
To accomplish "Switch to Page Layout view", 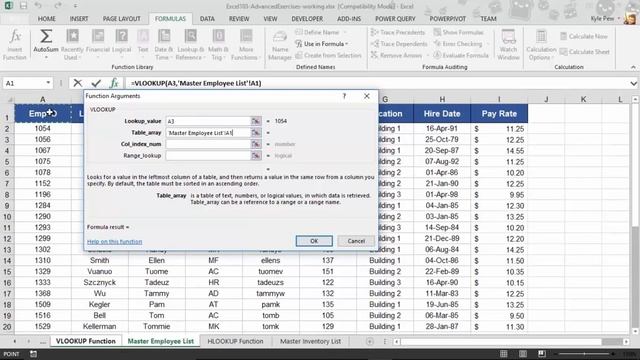I will (x=523, y=354).
